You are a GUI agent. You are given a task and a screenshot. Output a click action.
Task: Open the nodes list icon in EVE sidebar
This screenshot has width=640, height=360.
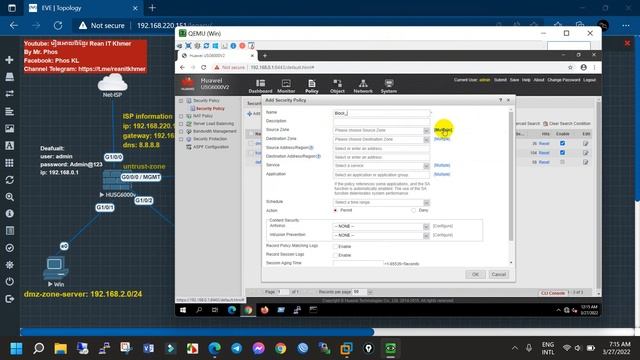pos(9,77)
